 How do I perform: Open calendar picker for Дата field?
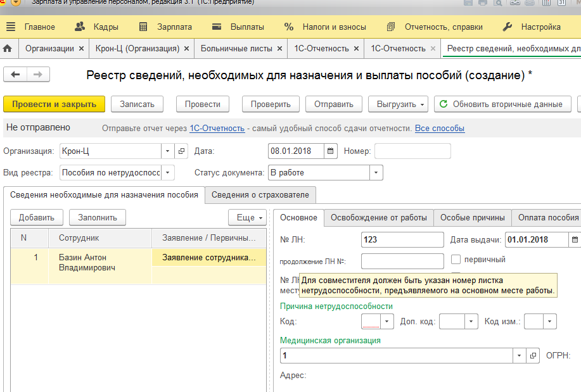coord(331,151)
